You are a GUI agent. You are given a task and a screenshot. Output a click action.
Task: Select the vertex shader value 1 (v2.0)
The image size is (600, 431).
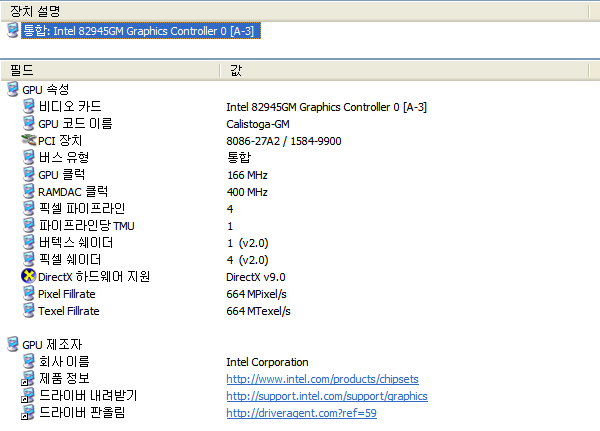[x=248, y=243]
